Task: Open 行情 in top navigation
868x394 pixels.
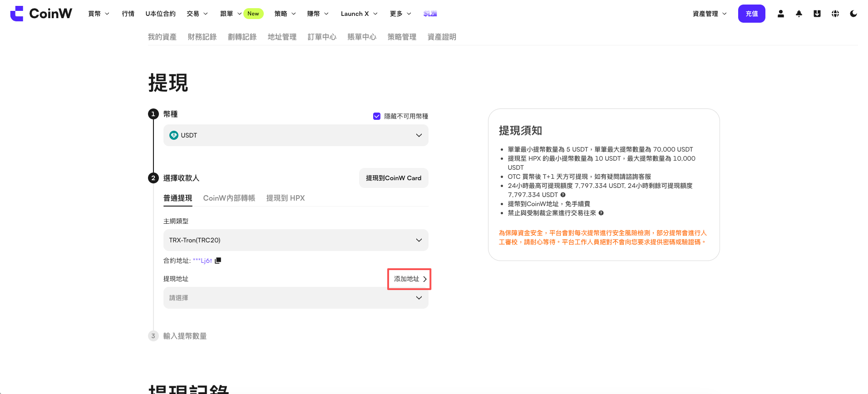Action: click(128, 14)
